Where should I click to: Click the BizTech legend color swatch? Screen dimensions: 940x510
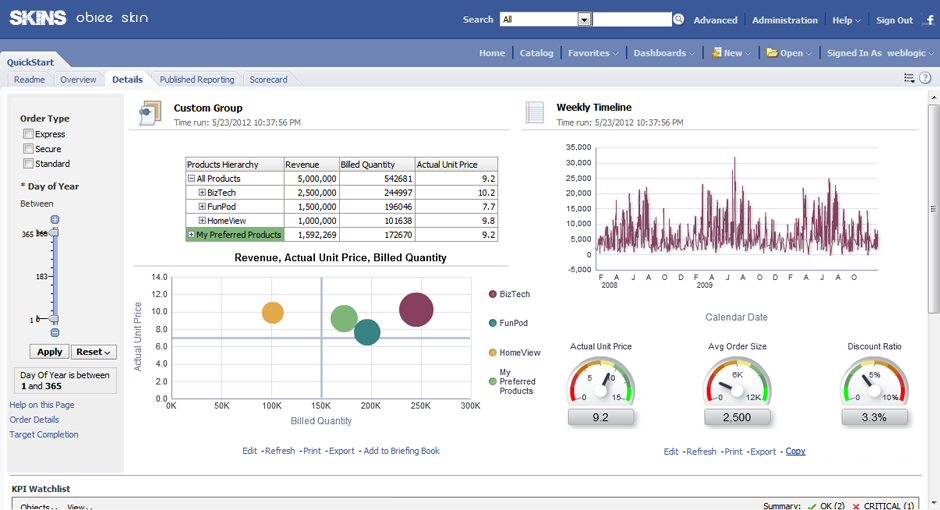pyautogui.click(x=493, y=294)
